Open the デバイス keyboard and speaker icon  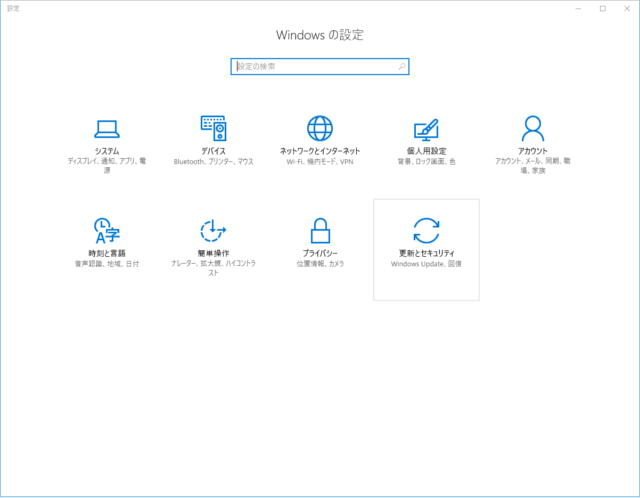click(213, 128)
